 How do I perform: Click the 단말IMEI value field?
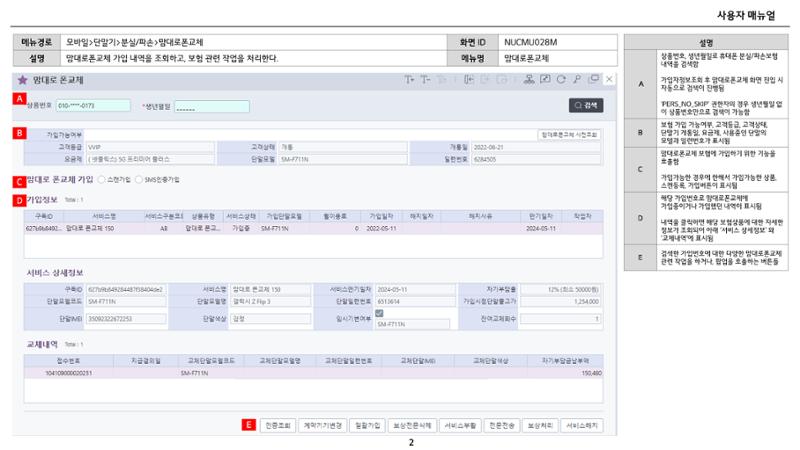pyautogui.click(x=126, y=319)
